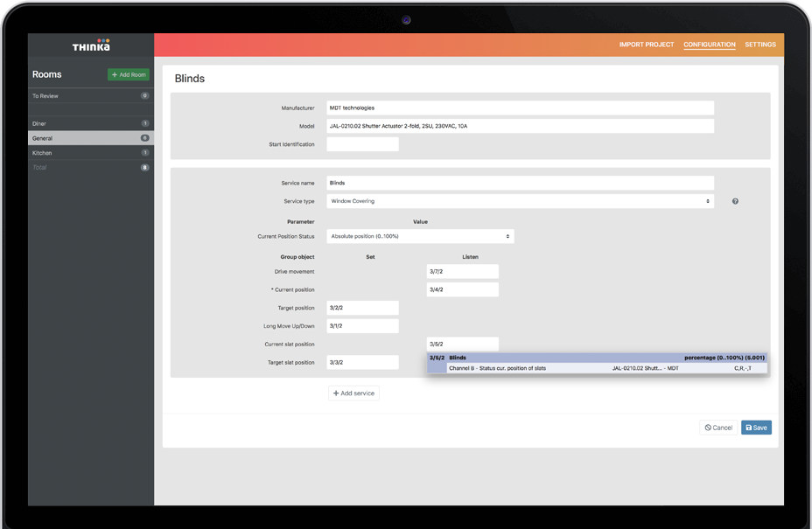
Task: Click the Model input field
Action: [x=520, y=126]
